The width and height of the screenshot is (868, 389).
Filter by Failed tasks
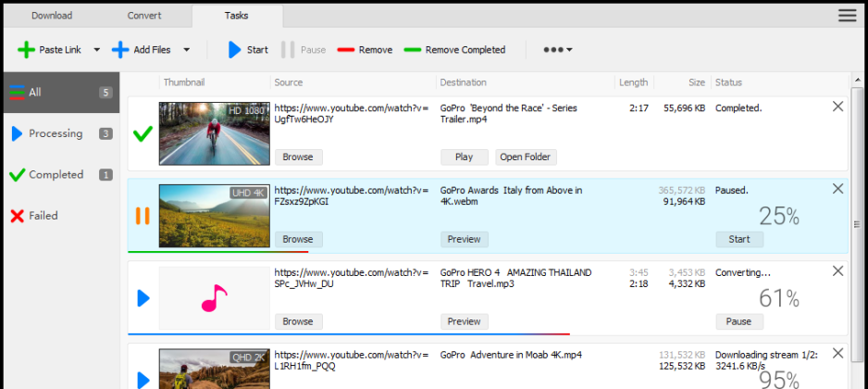[x=61, y=216]
